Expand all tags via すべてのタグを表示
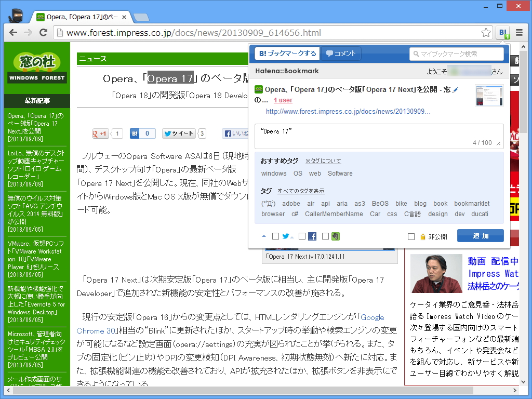 [x=301, y=191]
